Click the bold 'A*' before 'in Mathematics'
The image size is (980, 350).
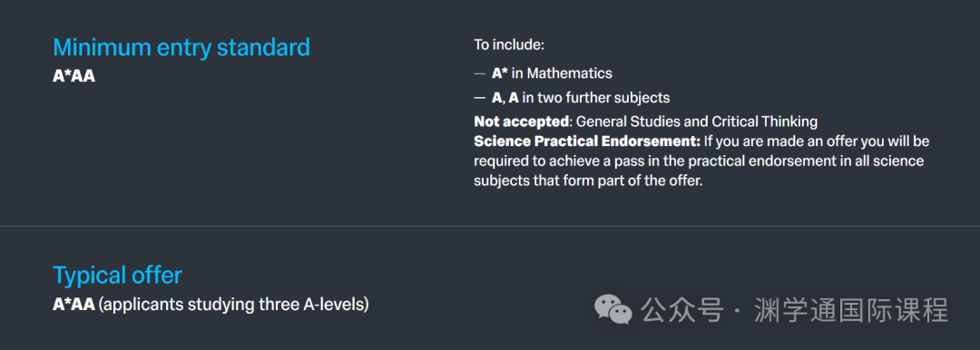click(500, 73)
